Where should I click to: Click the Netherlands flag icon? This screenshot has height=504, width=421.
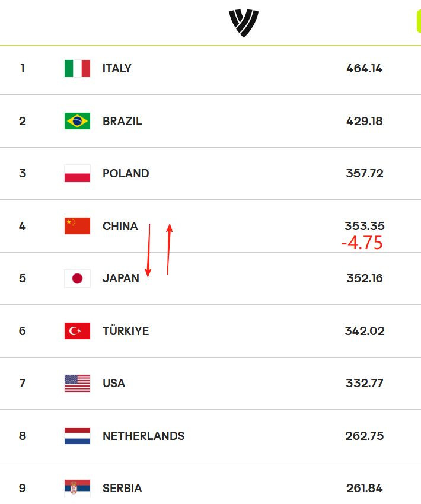point(77,436)
